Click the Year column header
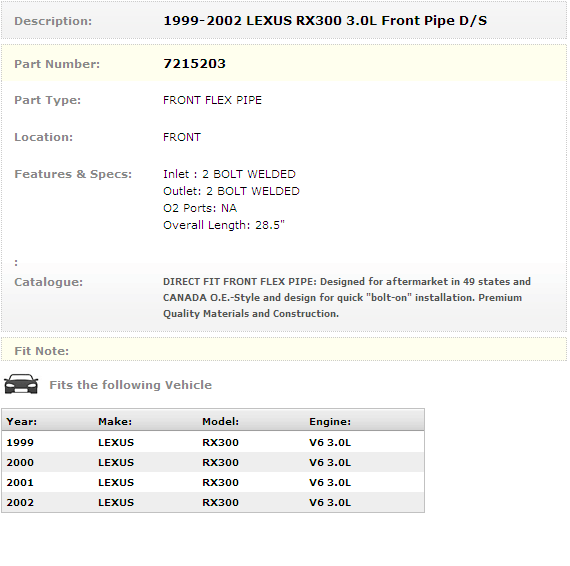This screenshot has width=570, height=566. tap(21, 422)
